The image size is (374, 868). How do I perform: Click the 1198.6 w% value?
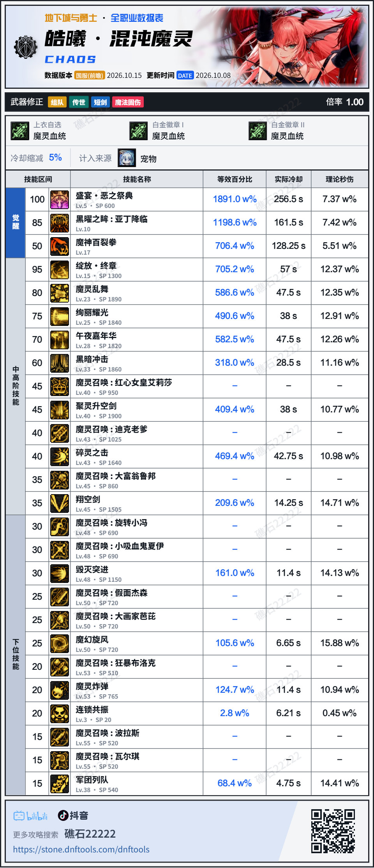235,222
